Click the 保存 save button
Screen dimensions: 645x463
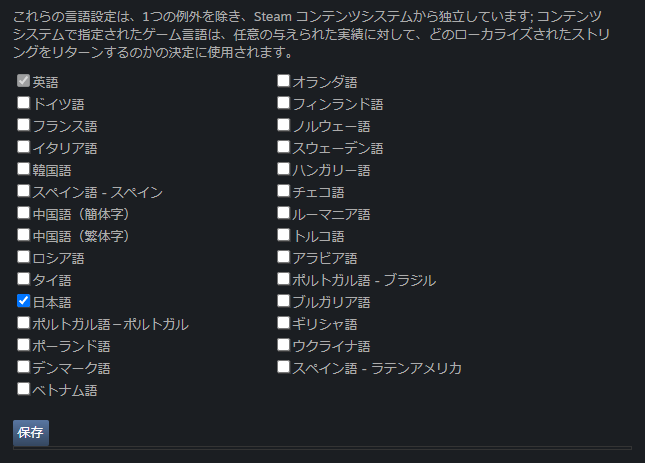coord(30,433)
